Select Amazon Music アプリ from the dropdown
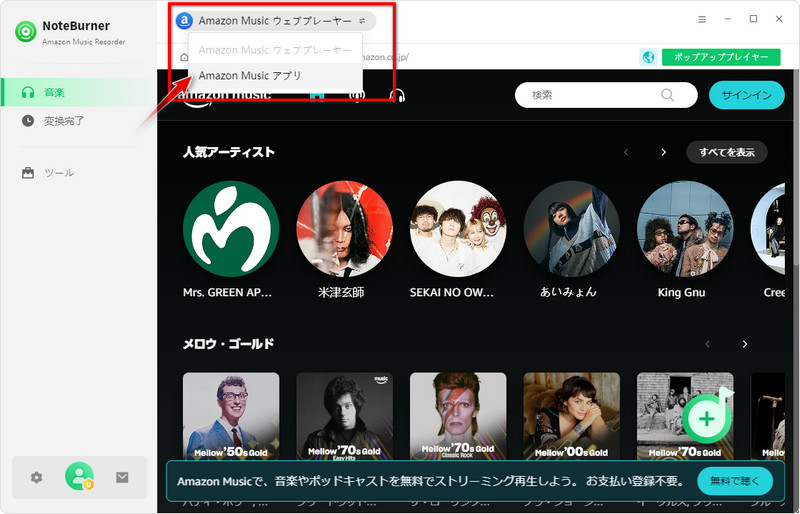This screenshot has height=514, width=800. 275,76
